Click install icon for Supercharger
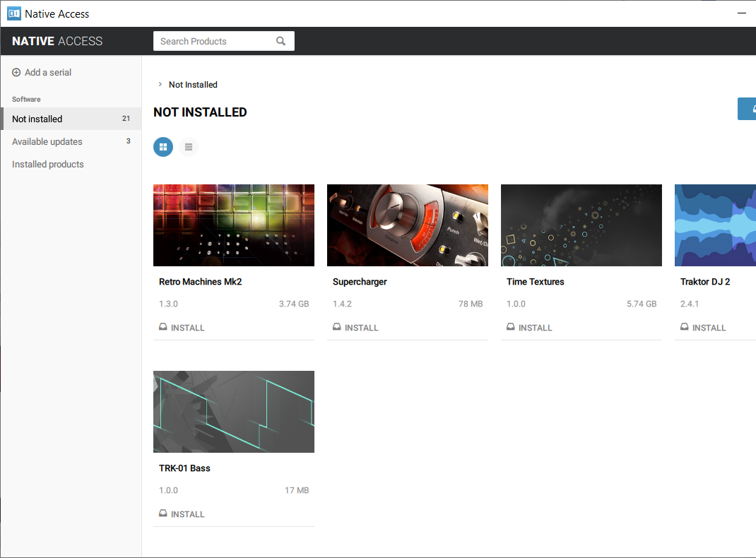Screen dimensions: 756x558 click(336, 327)
